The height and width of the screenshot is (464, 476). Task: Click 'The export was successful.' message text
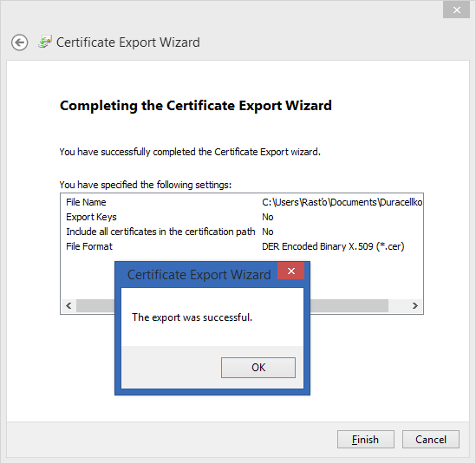click(x=192, y=317)
